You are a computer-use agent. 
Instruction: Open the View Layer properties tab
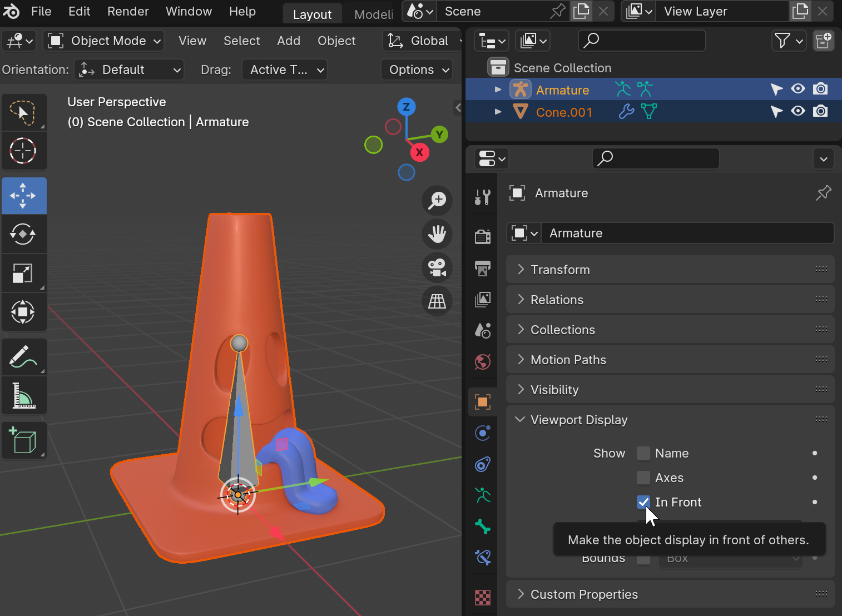[483, 299]
